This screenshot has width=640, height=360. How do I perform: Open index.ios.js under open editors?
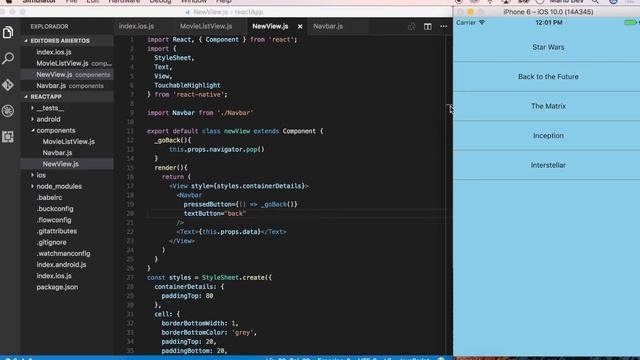(54, 52)
